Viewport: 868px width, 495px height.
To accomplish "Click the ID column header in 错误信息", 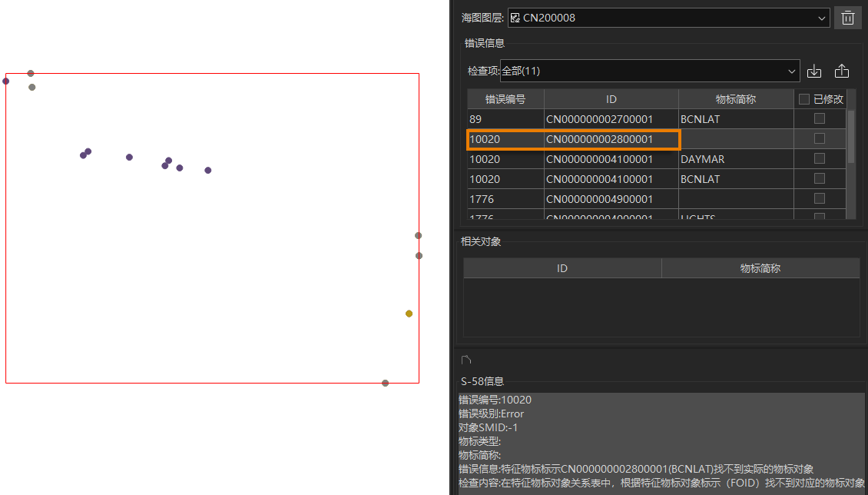I will (611, 99).
